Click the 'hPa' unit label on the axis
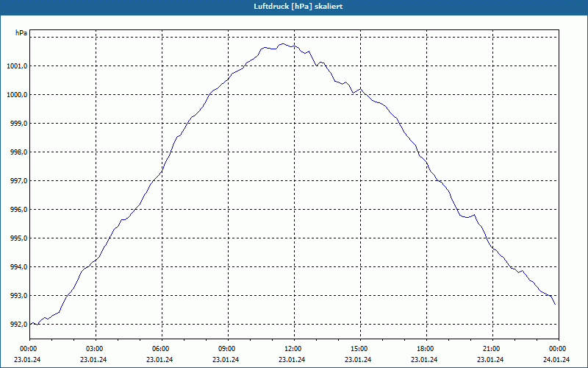Screen dimensions: 588x368 [x=21, y=33]
